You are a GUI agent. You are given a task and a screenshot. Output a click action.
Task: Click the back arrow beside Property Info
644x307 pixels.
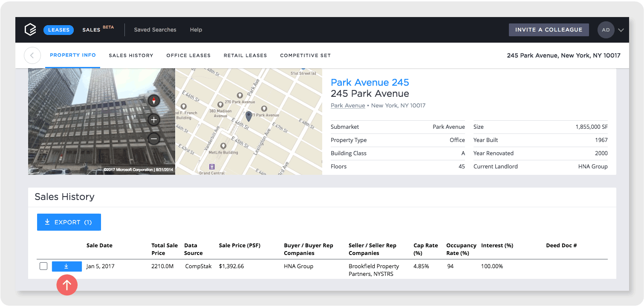[32, 55]
